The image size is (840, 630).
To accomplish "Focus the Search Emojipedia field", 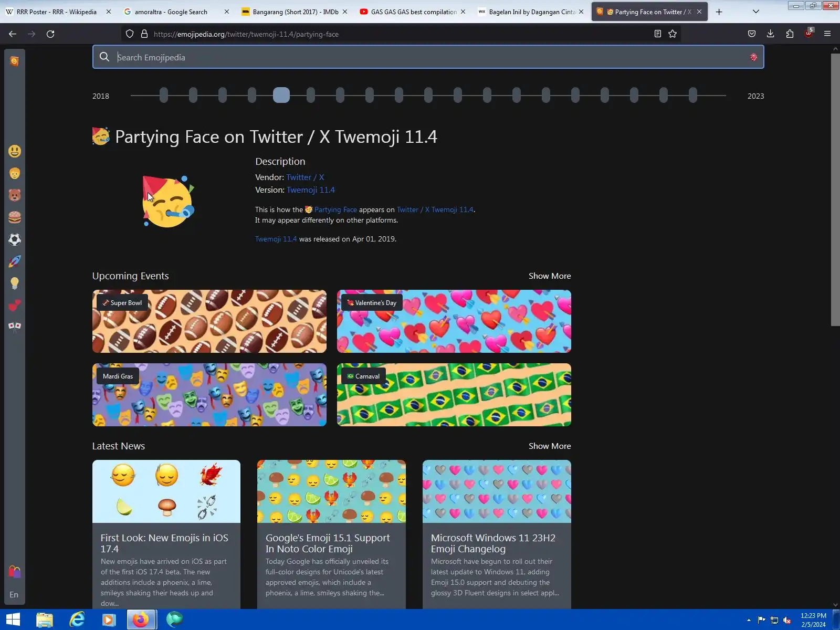I will (x=428, y=57).
